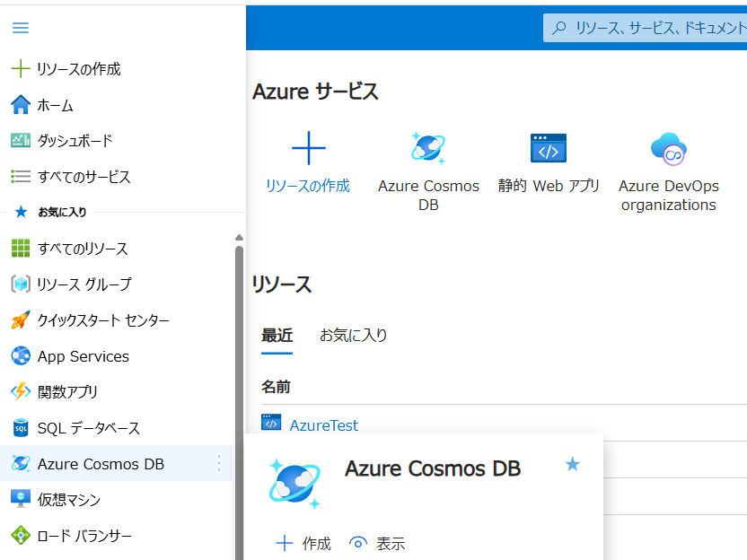Open the Azure DevOps organizations icon
Screen dimensions: 747x560
click(x=668, y=149)
